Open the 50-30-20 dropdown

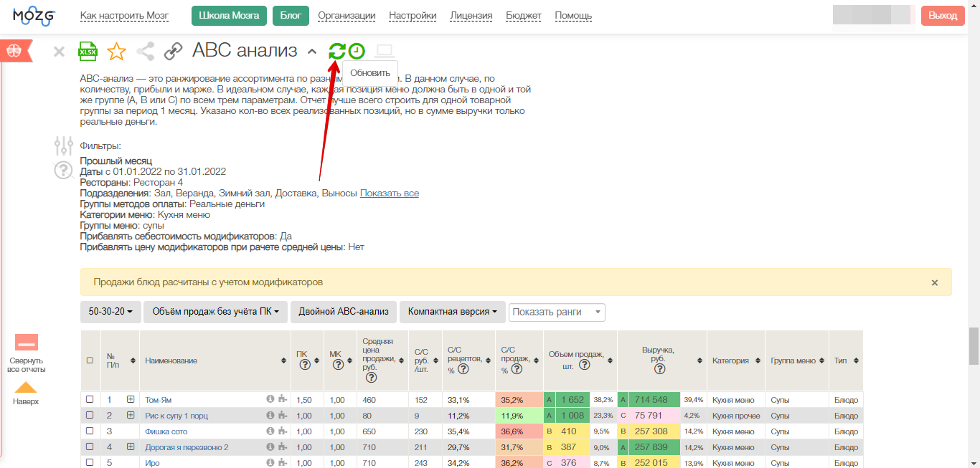click(110, 312)
